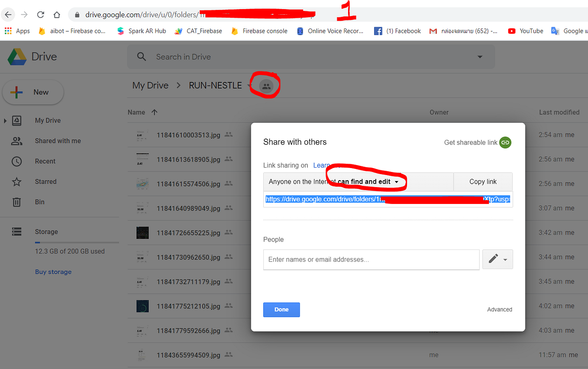Open the Advanced sharing settings link
The height and width of the screenshot is (369, 588).
pos(499,309)
